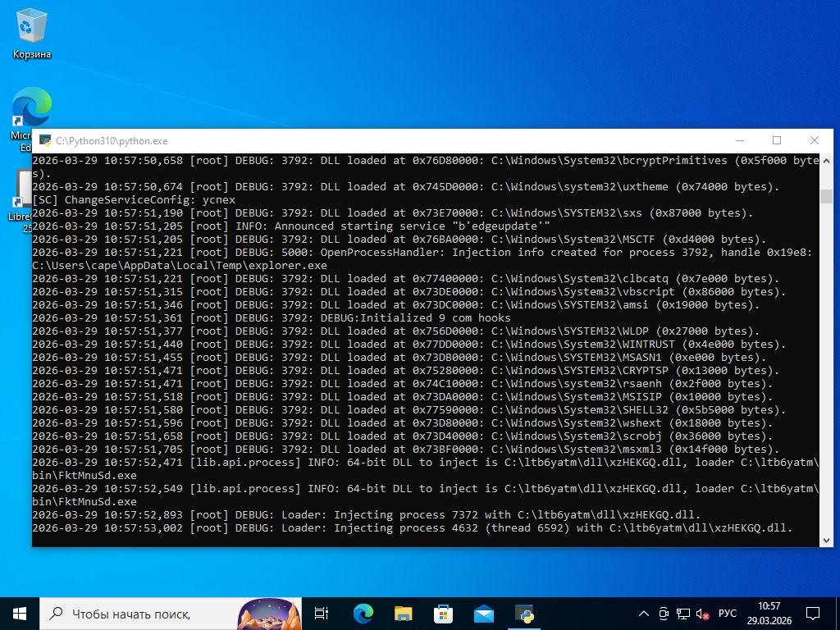Select the Python console taskbar button
The width and height of the screenshot is (840, 630).
tap(524, 614)
